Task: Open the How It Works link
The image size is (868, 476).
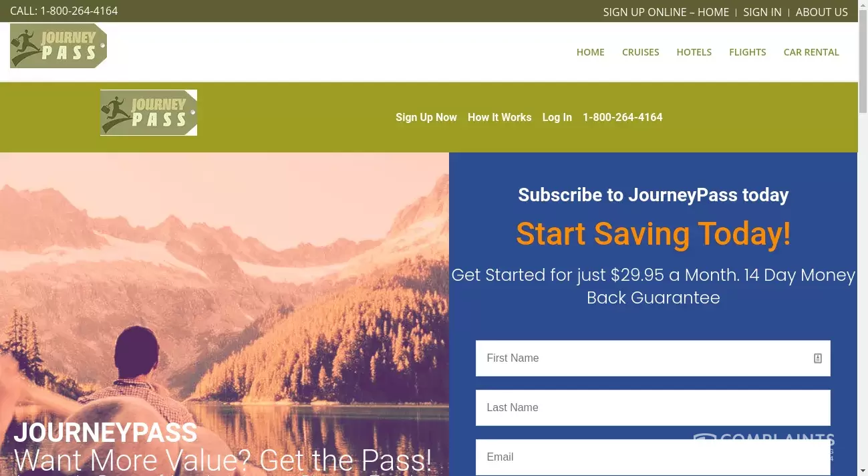Action: (500, 117)
